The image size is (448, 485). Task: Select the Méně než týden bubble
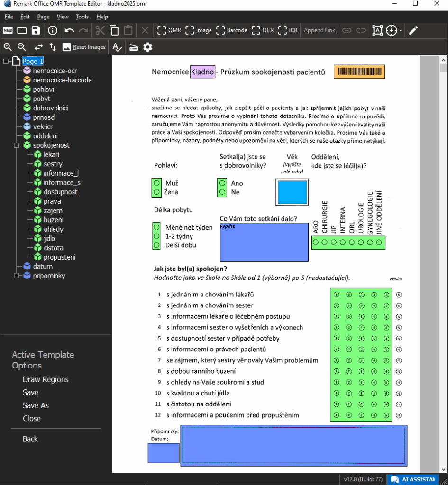click(x=156, y=227)
